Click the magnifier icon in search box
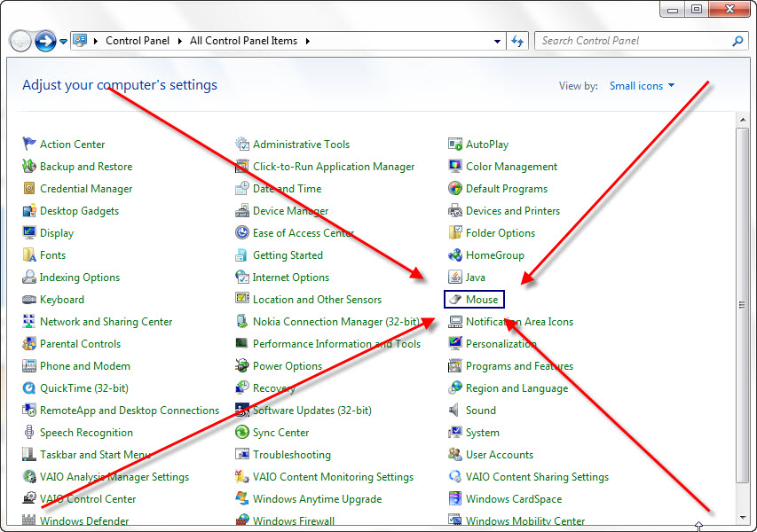The image size is (757, 532). (x=737, y=41)
